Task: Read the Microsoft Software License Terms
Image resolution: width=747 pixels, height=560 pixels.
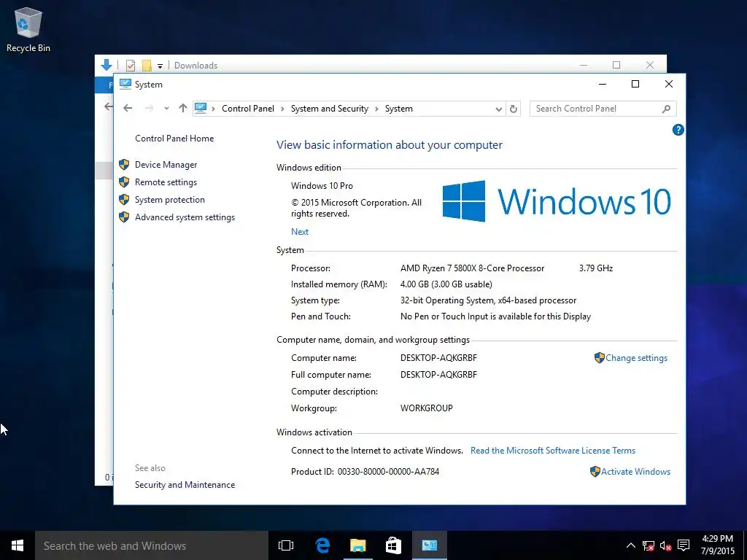Action: point(553,451)
